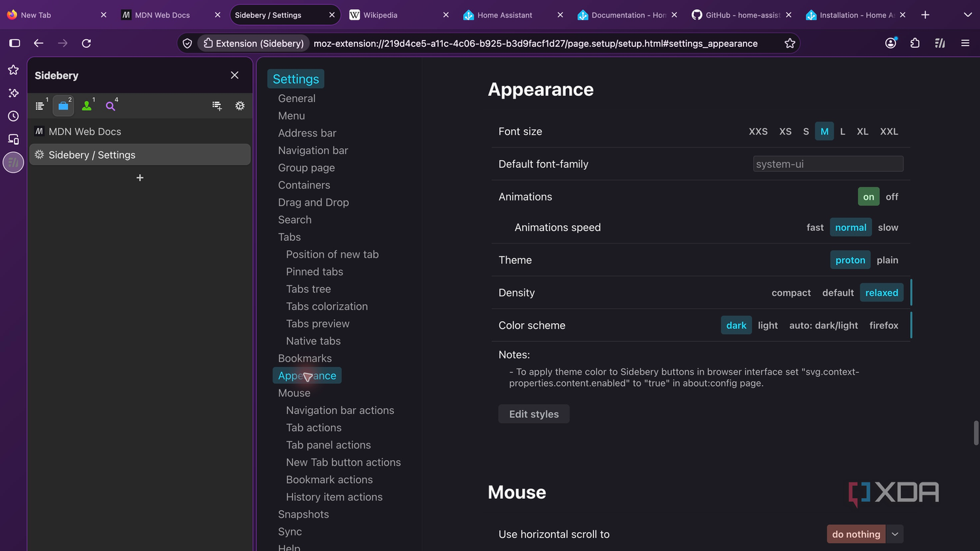Select the MDN Web Docs tab in Sidebery

point(140,131)
